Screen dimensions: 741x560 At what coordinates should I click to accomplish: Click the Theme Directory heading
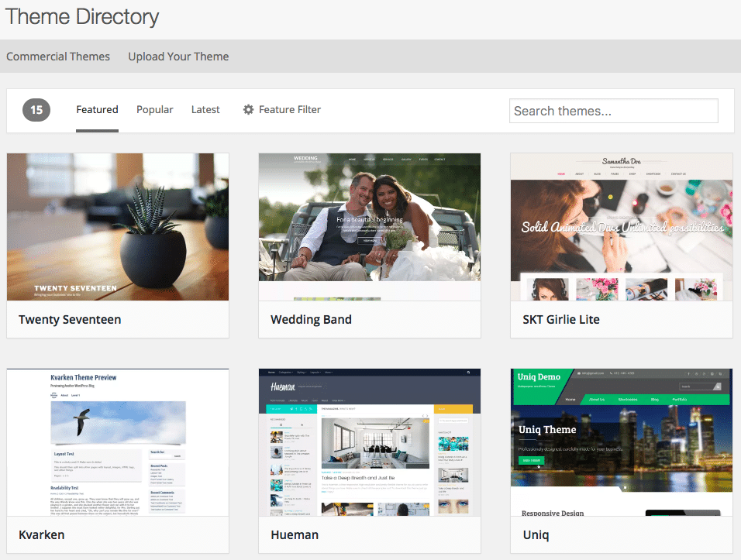tap(81, 16)
